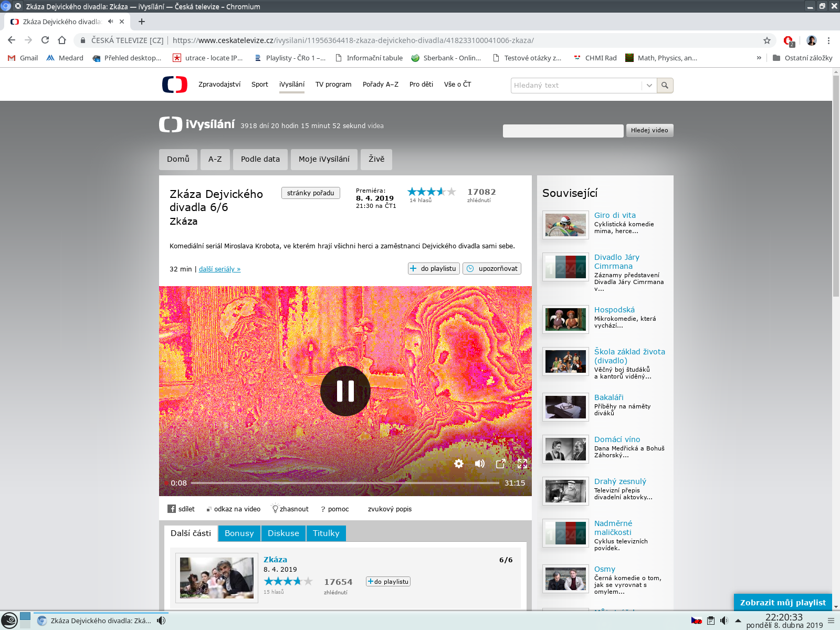840x630 pixels.
Task: Toggle zhasnout lights-off mode
Action: [x=290, y=509]
